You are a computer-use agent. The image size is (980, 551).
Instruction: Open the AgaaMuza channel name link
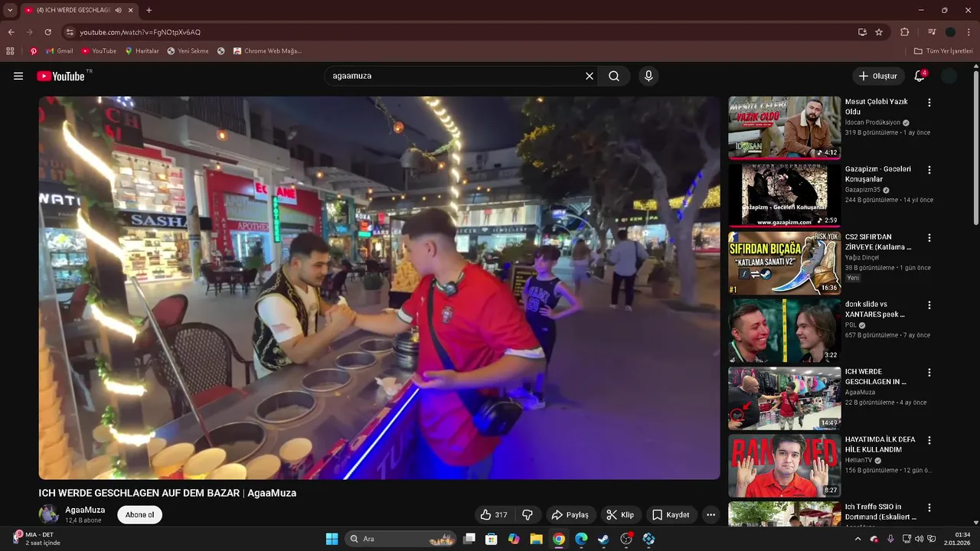85,510
